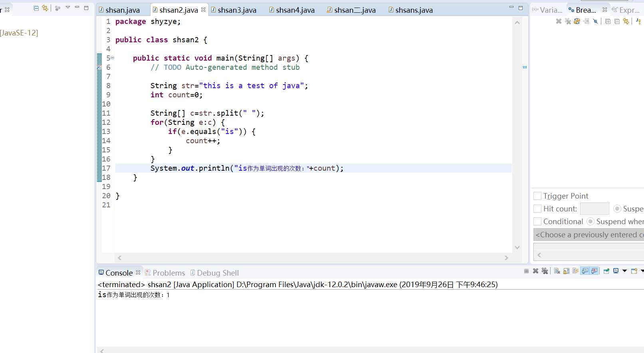
Task: Select the Breakpoints view tab
Action: click(582, 10)
